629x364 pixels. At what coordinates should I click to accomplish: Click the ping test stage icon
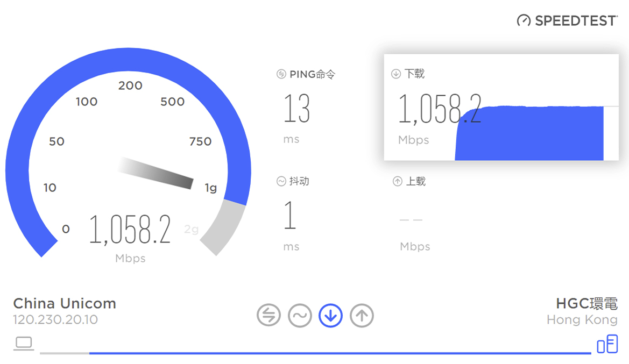[268, 316]
